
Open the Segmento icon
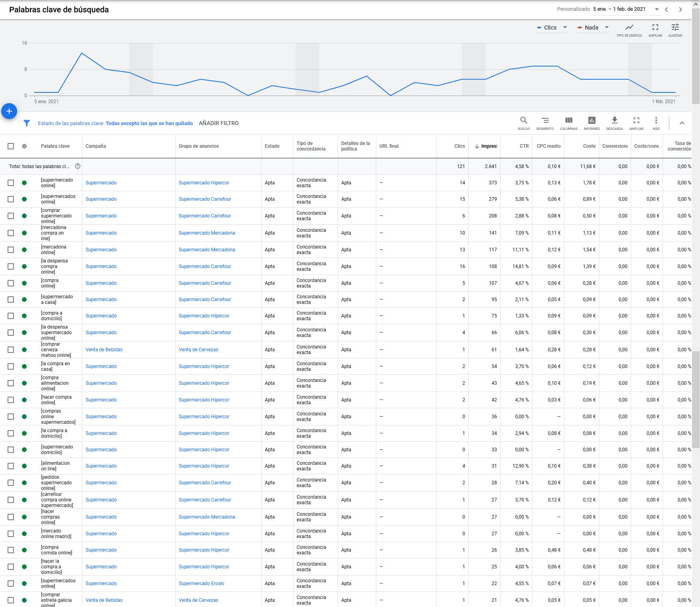(545, 120)
